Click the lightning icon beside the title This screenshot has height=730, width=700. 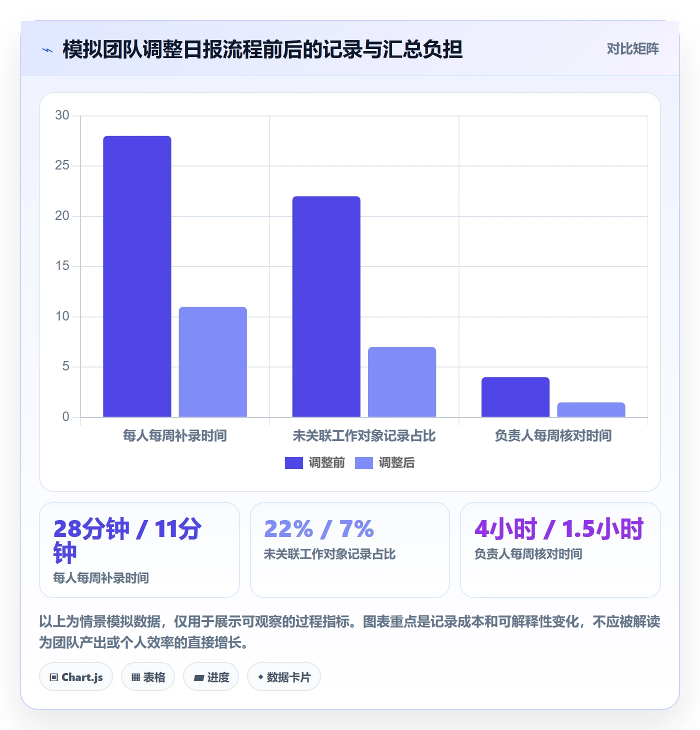point(47,50)
